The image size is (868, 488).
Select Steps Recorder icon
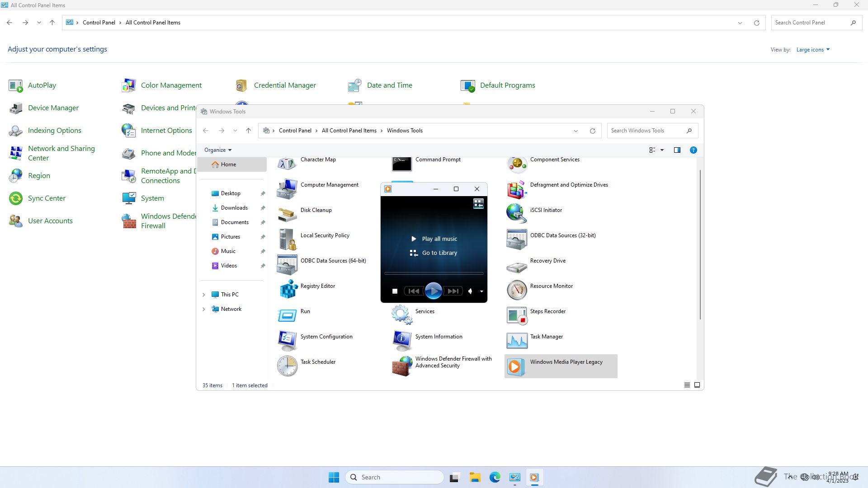tap(517, 315)
